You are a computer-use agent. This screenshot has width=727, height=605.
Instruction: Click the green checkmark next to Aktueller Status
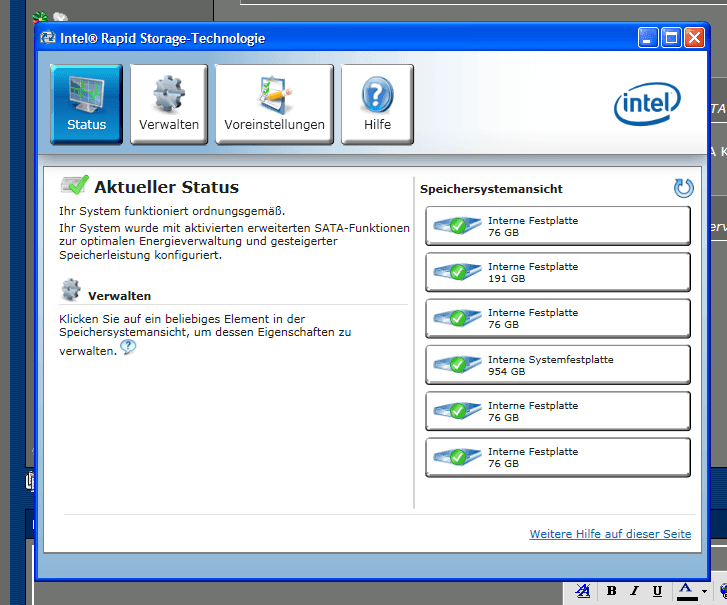(75, 185)
